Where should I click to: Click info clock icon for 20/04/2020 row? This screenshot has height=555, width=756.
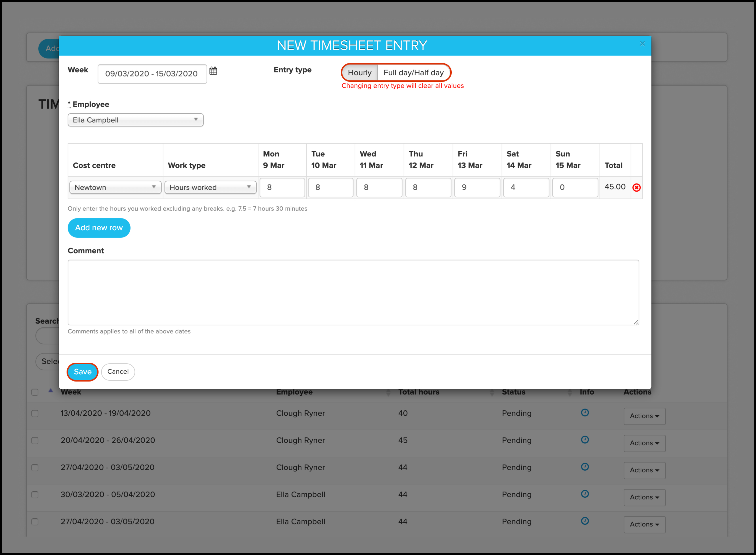click(585, 440)
